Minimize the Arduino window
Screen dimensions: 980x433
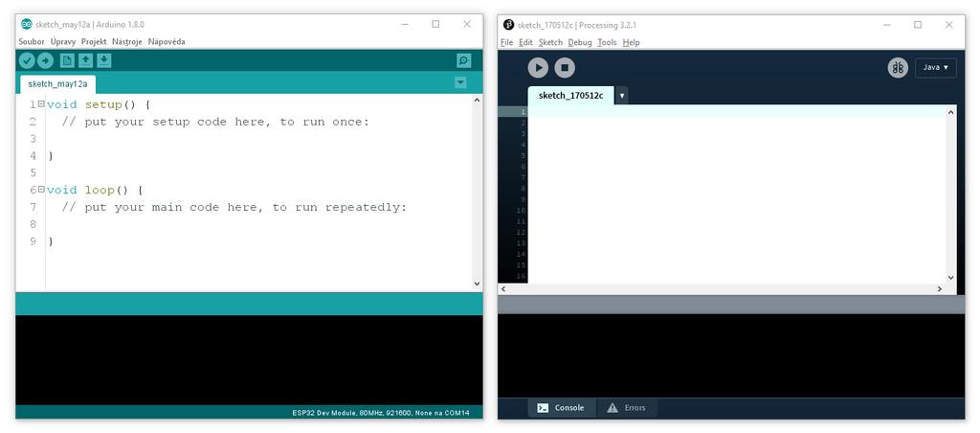pos(405,24)
